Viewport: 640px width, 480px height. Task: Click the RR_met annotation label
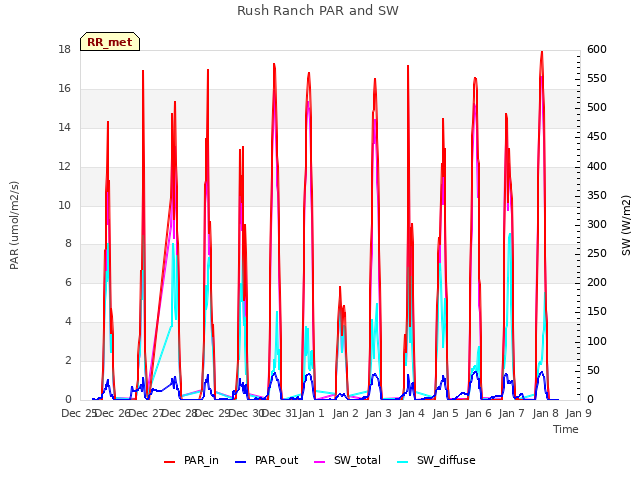tap(110, 42)
